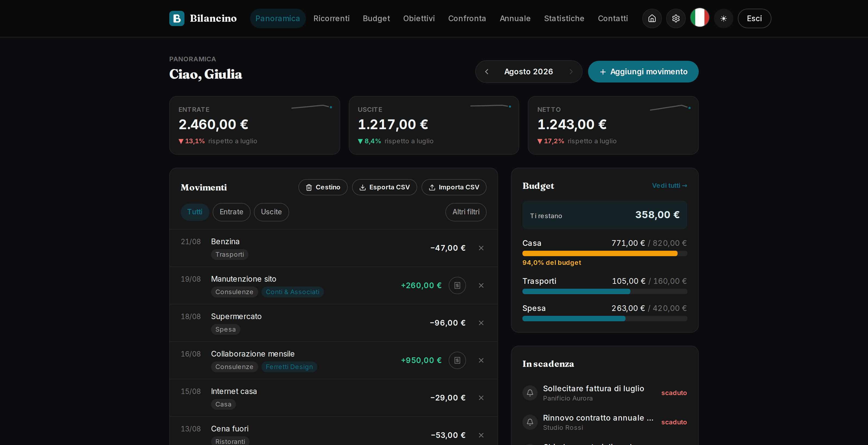Click the +950,00 € amount
868x445 pixels.
pos(421,360)
